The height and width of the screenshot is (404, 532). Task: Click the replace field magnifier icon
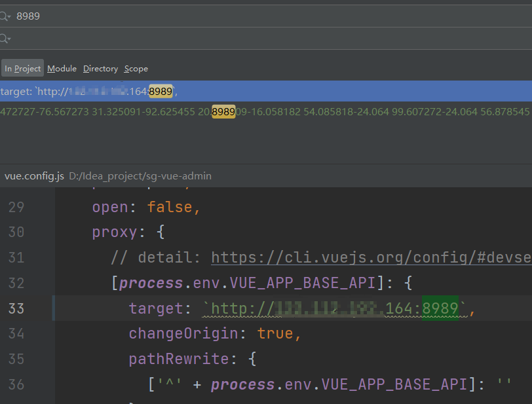click(x=5, y=39)
